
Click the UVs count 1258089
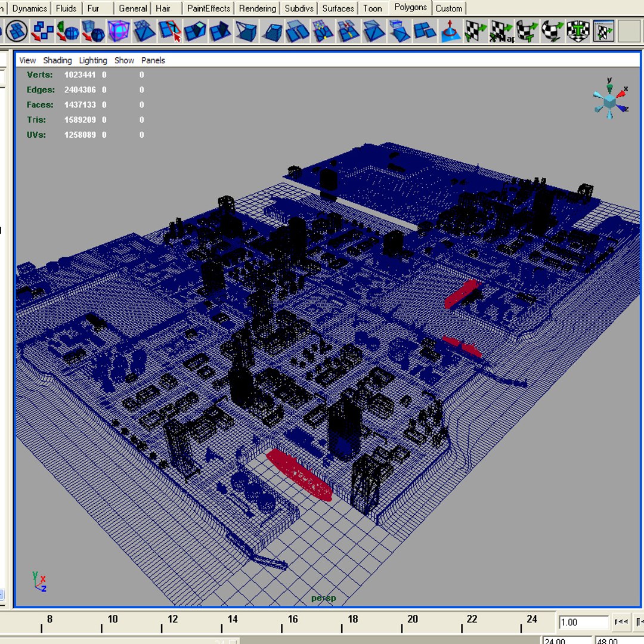80,135
